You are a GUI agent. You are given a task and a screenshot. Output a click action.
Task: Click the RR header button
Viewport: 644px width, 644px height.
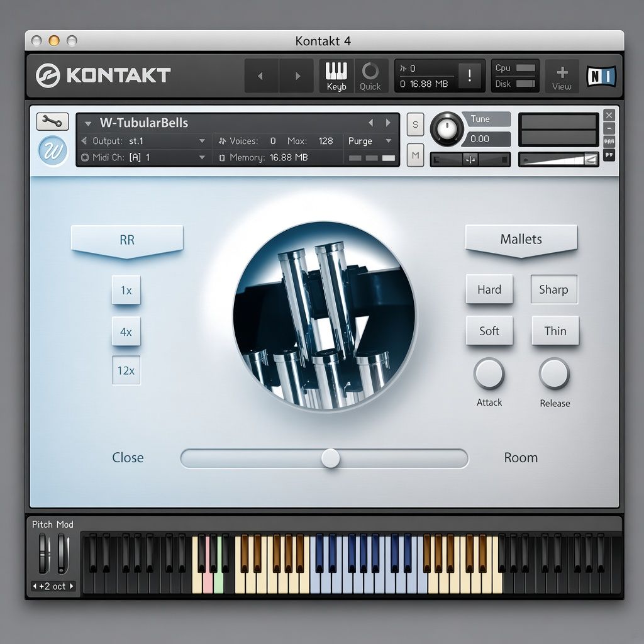127,241
